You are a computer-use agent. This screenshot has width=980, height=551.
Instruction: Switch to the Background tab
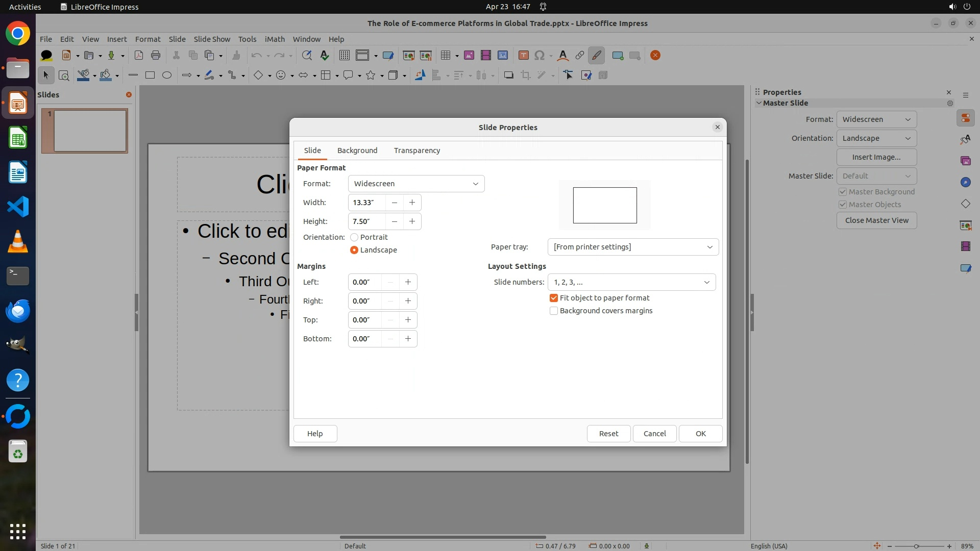(357, 151)
